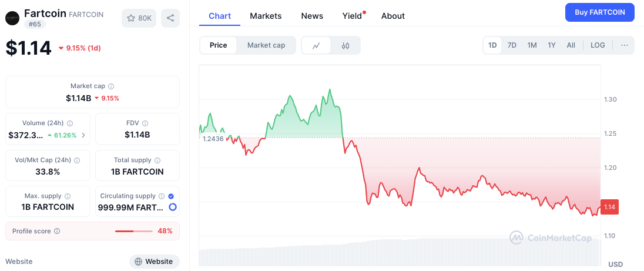This screenshot has width=644, height=271.
Task: Toggle chart to Market cap view
Action: 266,45
